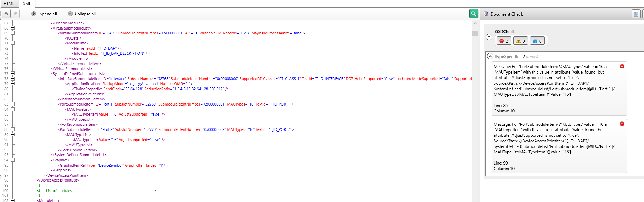Collapse fold marker at line 69
The width and height of the screenshot is (644, 202).
[x=12, y=33]
